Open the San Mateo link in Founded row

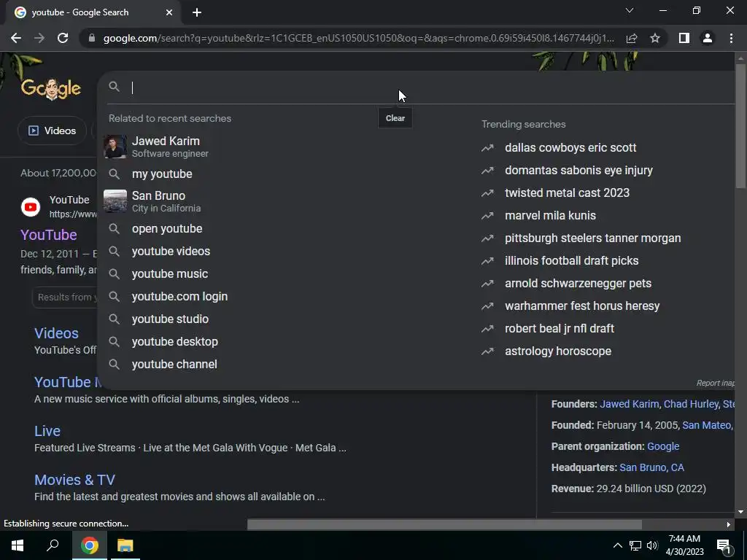(707, 425)
